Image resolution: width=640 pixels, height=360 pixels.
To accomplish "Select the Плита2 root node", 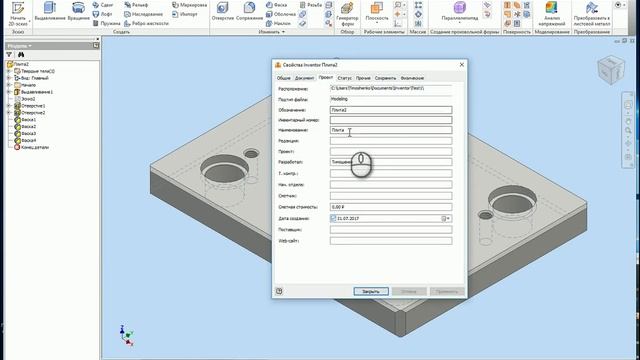I will [x=18, y=64].
